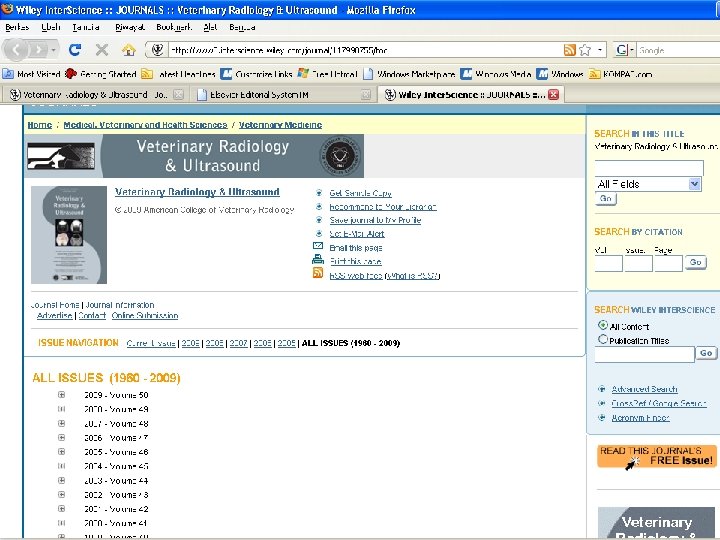Viewport: 720px width, 540px height.
Task: Expand the Volume 42 issue list
Action: tap(62, 509)
